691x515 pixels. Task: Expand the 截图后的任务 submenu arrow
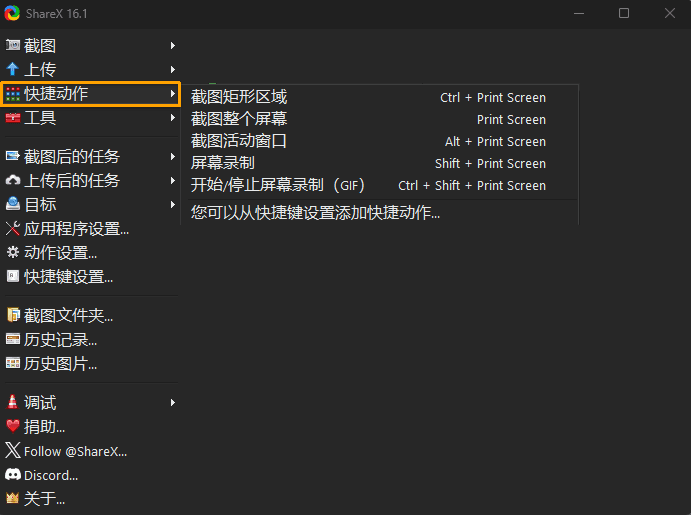pos(173,156)
